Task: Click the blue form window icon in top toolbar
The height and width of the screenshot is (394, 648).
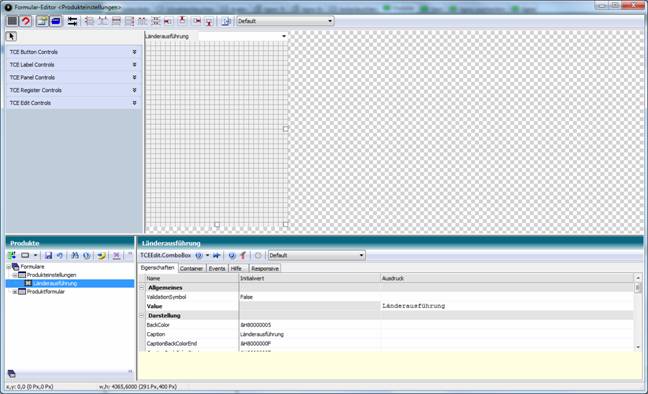Action: tap(56, 21)
